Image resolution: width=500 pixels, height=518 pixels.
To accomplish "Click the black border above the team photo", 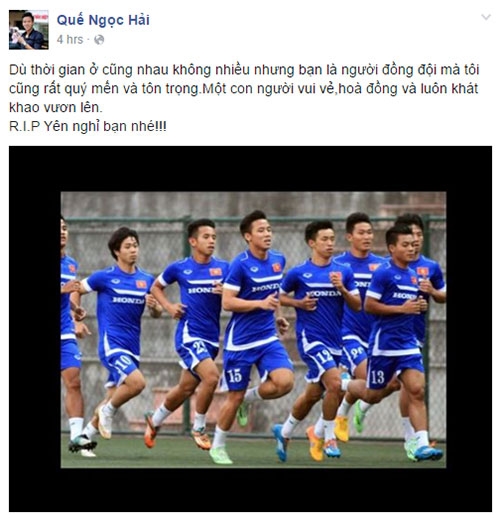I will pyautogui.click(x=250, y=169).
